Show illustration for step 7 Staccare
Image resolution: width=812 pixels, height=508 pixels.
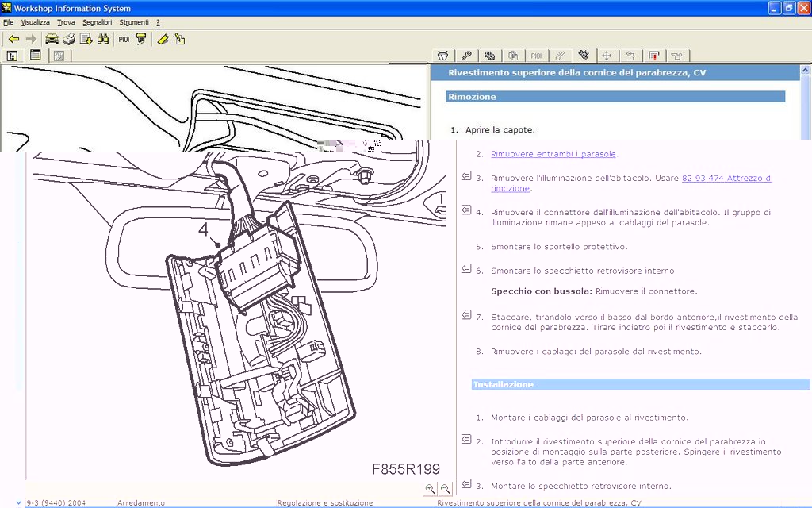click(466, 315)
